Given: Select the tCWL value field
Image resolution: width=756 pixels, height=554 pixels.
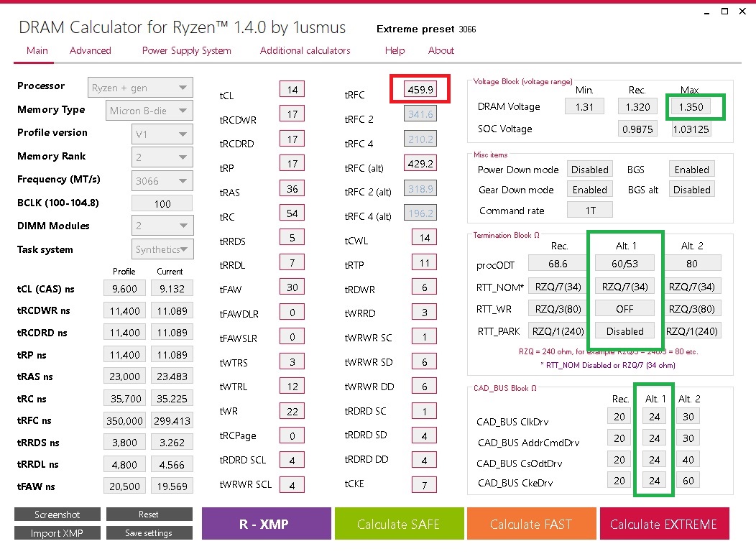Looking at the screenshot, I should 424,237.
